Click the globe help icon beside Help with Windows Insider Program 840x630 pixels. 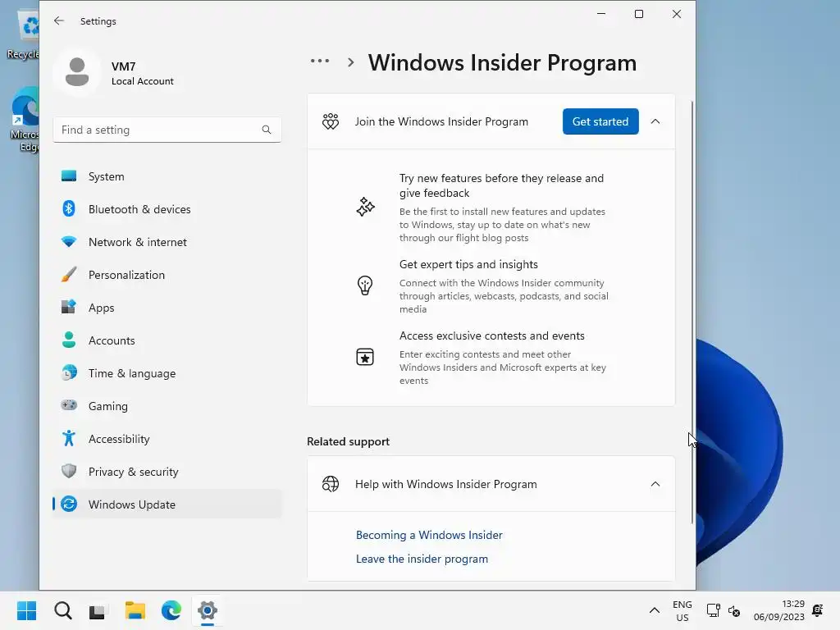point(331,484)
